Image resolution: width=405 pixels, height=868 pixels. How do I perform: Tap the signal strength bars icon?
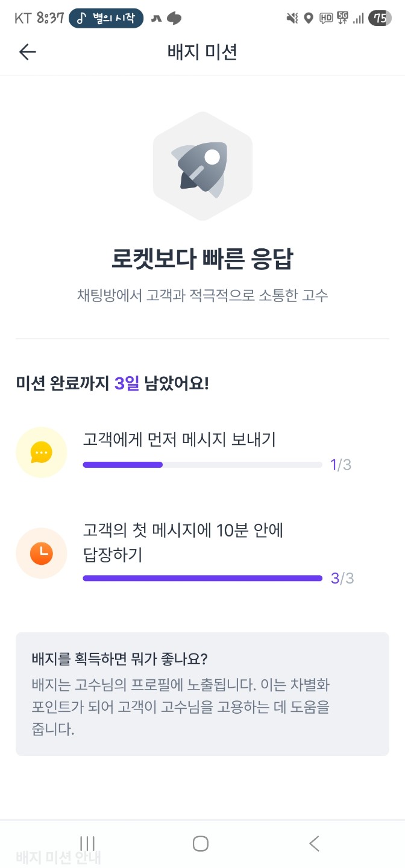click(360, 19)
